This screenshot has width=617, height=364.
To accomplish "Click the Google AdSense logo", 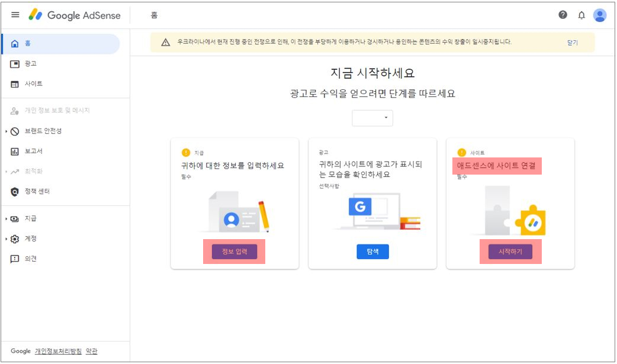I will click(74, 15).
